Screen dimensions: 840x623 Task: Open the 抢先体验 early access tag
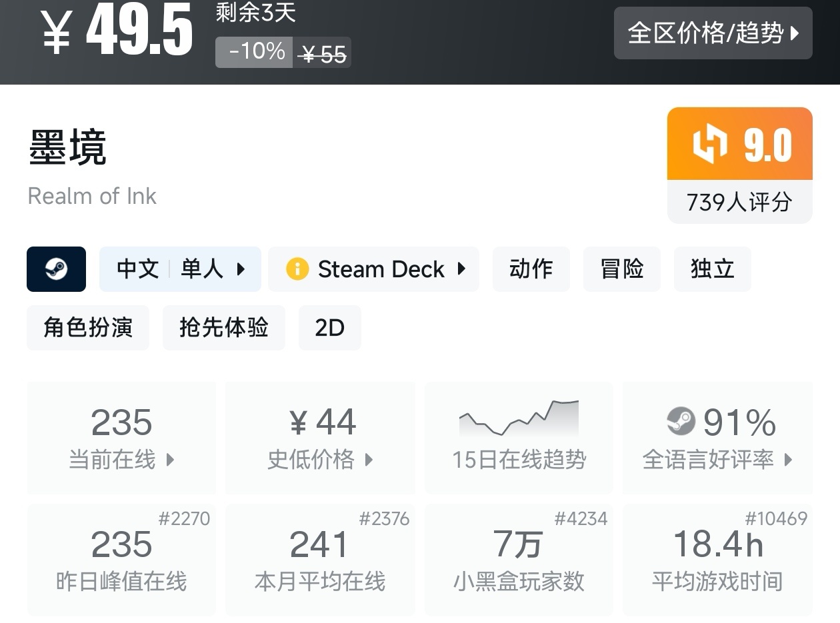pos(223,328)
